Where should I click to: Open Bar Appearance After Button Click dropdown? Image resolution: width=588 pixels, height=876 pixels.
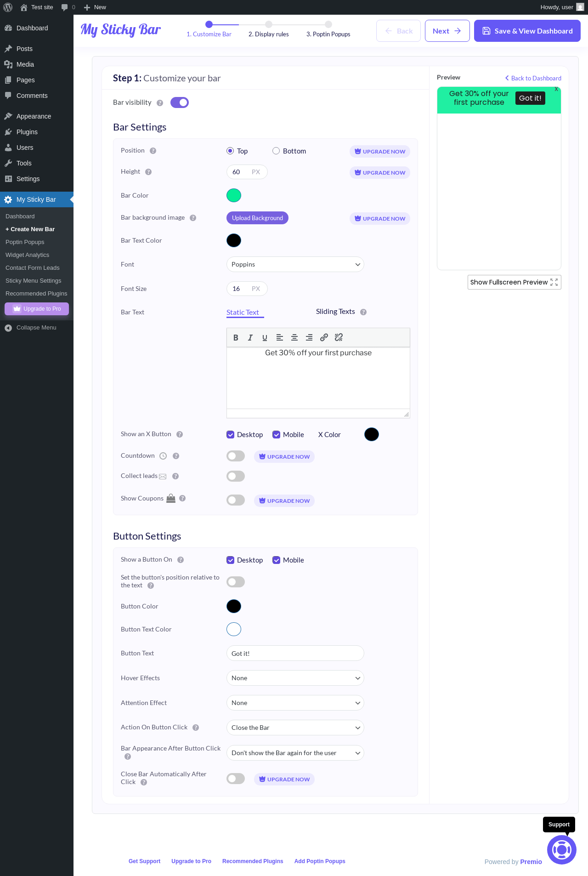point(295,753)
